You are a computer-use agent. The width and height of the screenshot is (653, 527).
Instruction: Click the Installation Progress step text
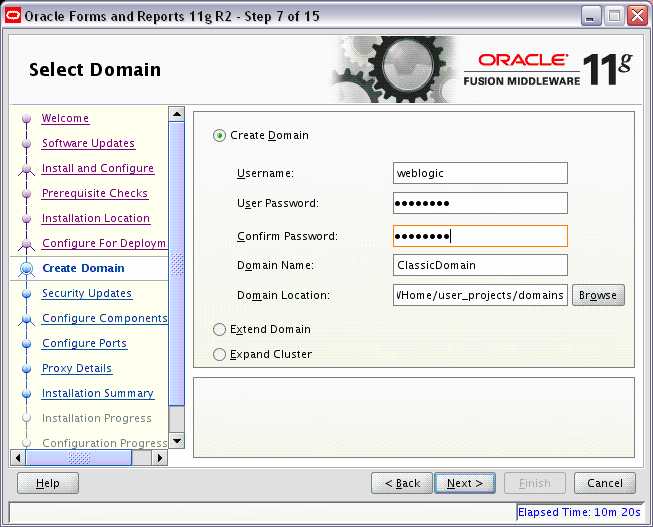tap(97, 418)
